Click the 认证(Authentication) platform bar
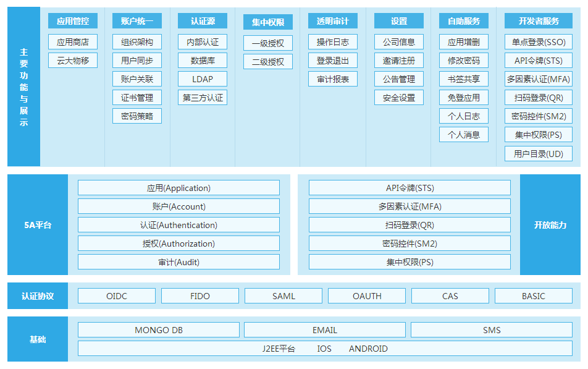The image size is (588, 369). [178, 224]
